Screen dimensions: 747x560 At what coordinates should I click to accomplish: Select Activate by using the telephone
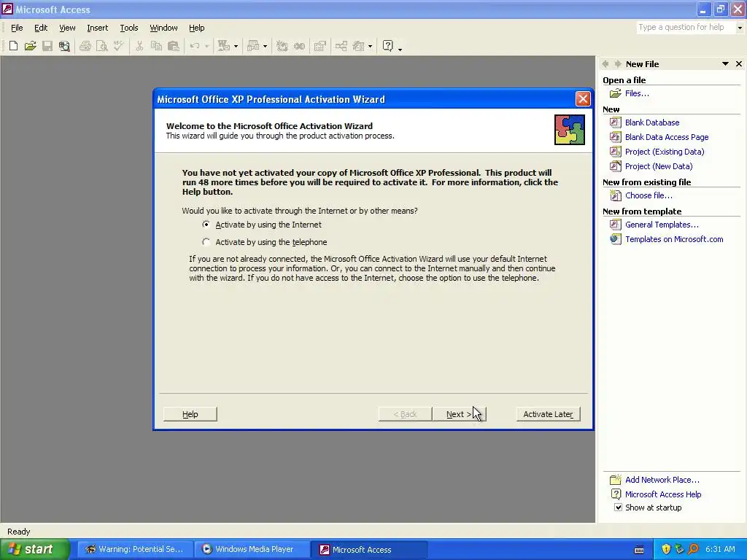(206, 242)
